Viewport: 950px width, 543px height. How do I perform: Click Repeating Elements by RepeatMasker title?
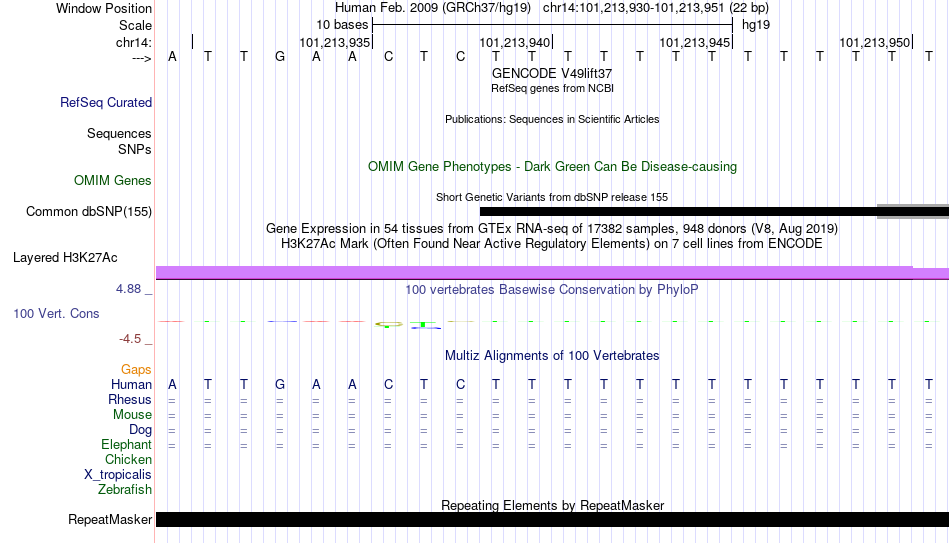tap(553, 505)
